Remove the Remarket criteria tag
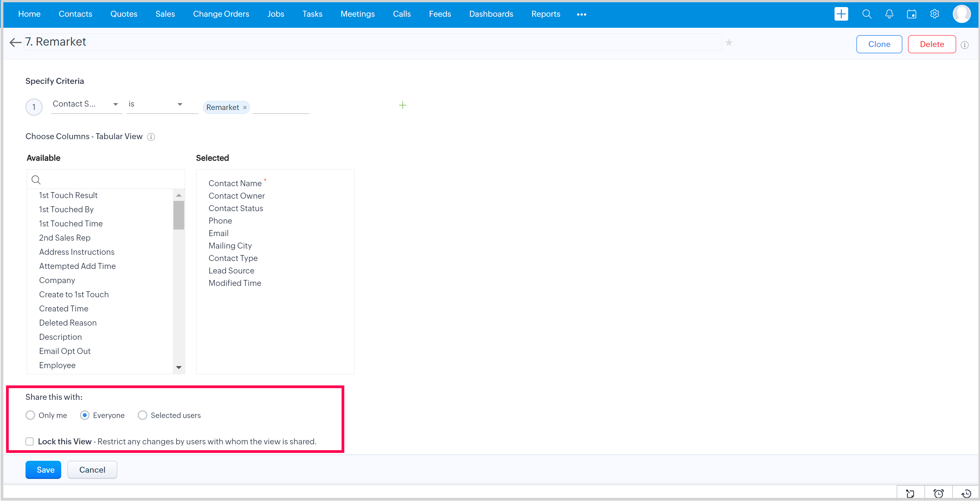 (x=245, y=108)
